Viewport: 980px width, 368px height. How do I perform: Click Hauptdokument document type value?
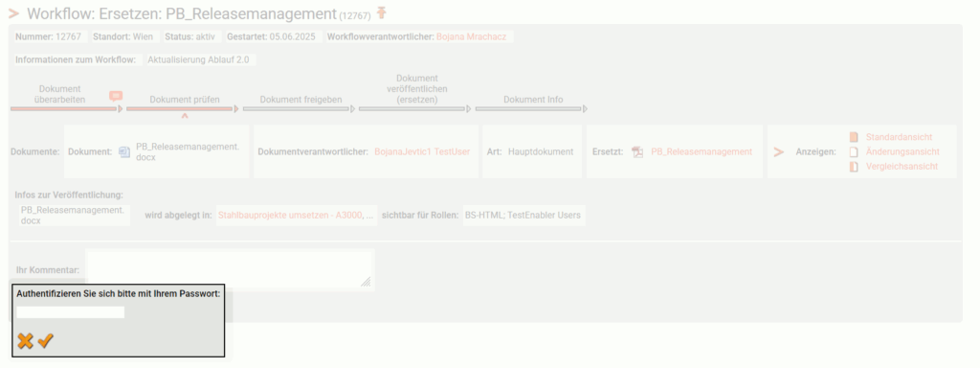tap(541, 151)
